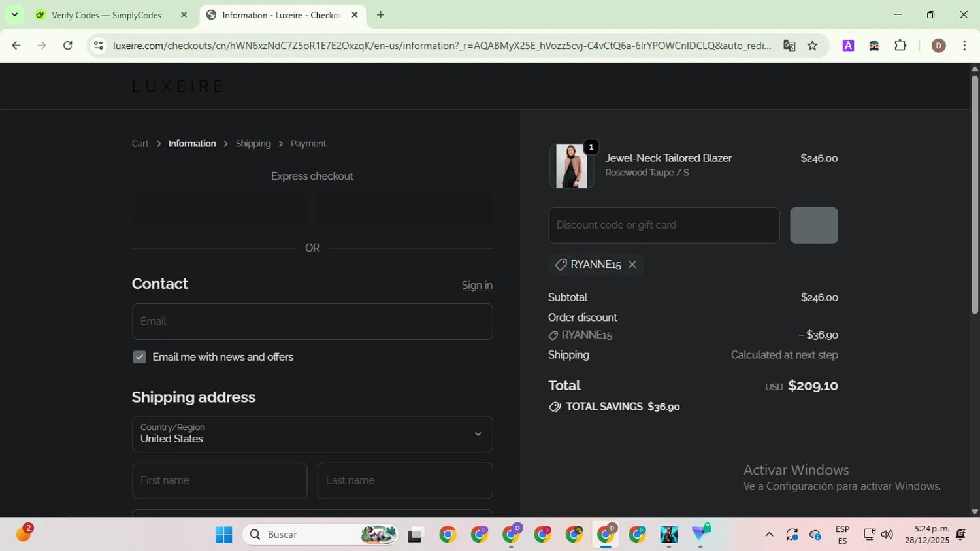This screenshot has height=551, width=980.
Task: Click the Chrome back arrow
Action: [16, 46]
